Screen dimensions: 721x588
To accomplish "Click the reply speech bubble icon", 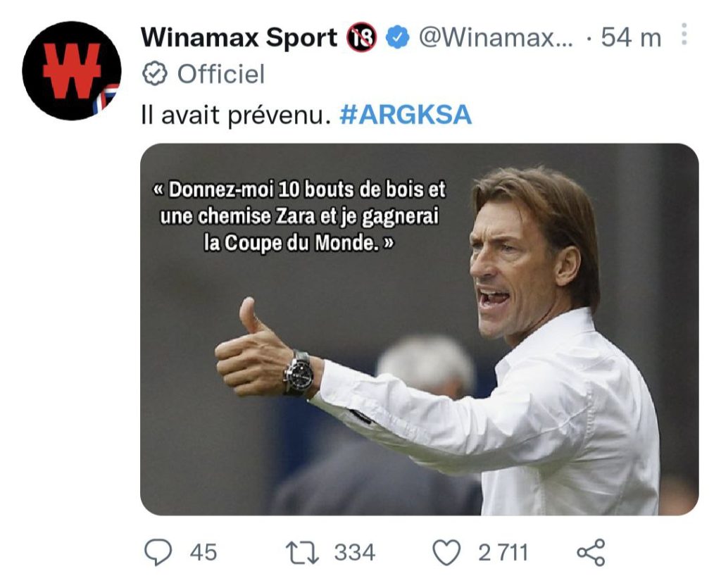I will [158, 552].
